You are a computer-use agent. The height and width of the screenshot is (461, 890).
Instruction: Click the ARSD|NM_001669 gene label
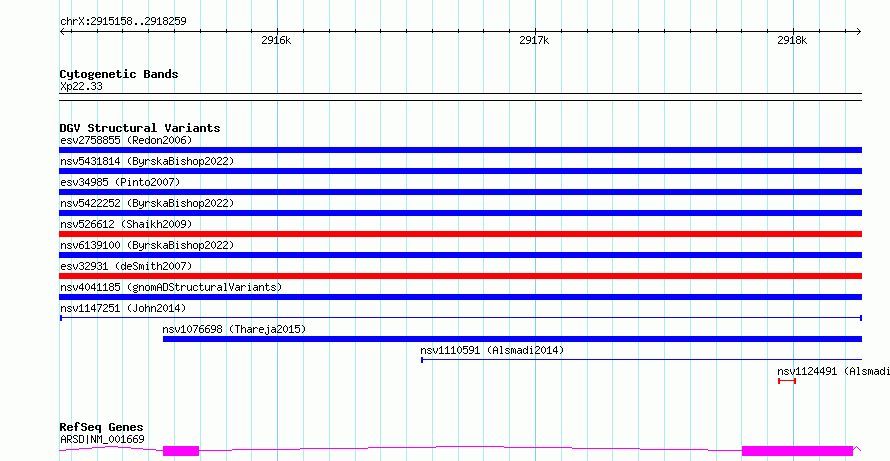[x=102, y=439]
